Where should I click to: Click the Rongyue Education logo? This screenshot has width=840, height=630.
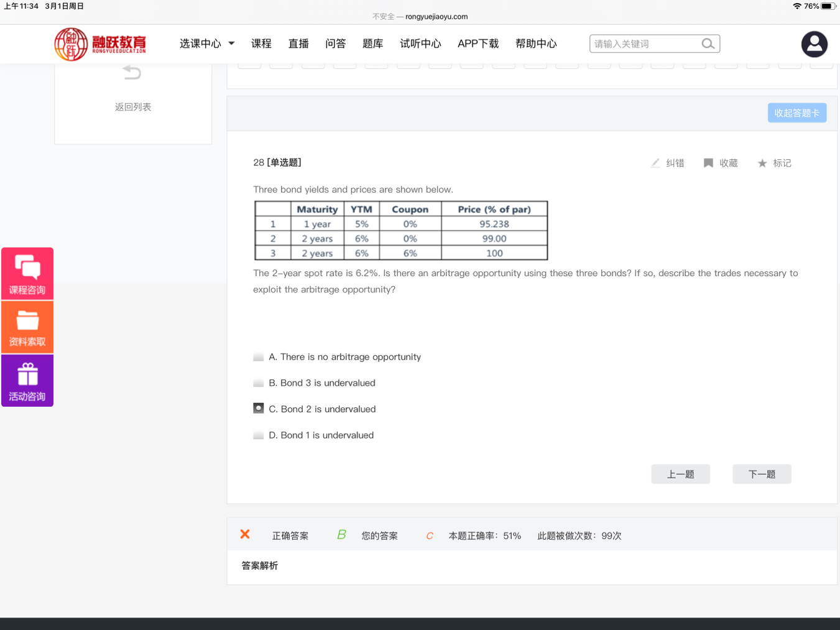(x=100, y=44)
